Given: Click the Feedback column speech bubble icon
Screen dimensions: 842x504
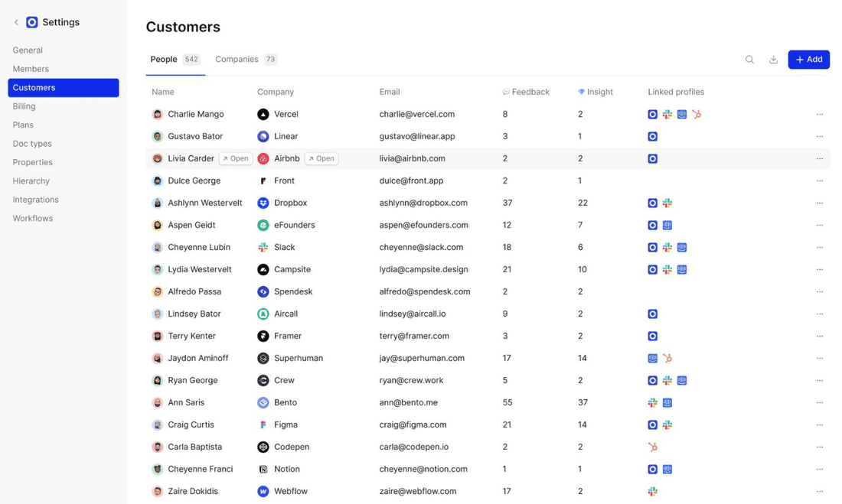Looking at the screenshot, I should click(x=505, y=91).
